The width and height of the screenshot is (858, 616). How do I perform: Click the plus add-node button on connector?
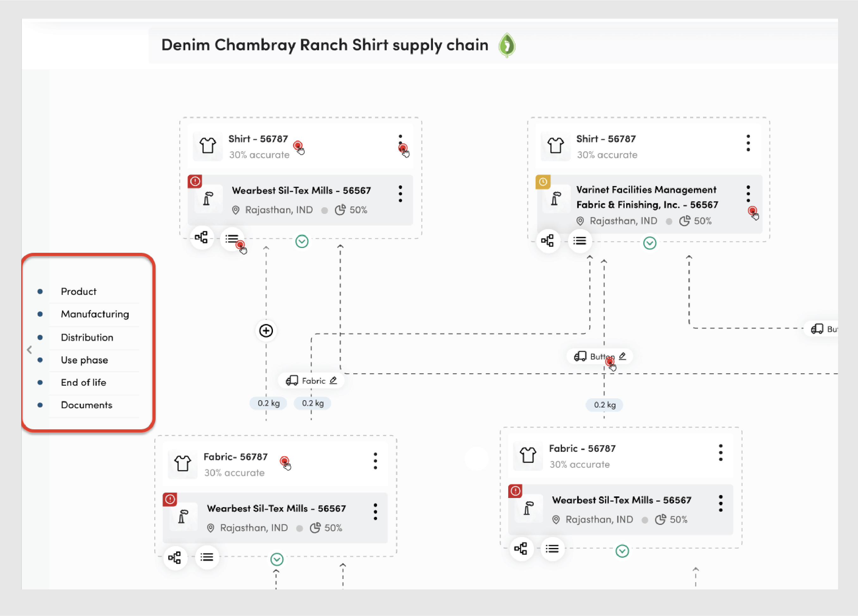266,331
